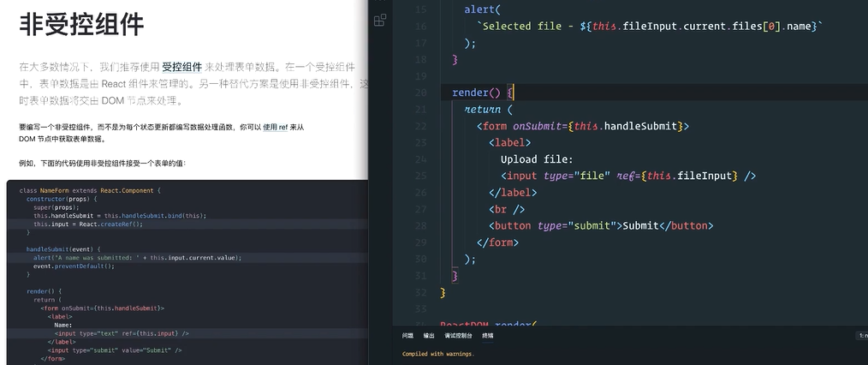Click 'A name was submitted' alert line in docs

(137, 258)
